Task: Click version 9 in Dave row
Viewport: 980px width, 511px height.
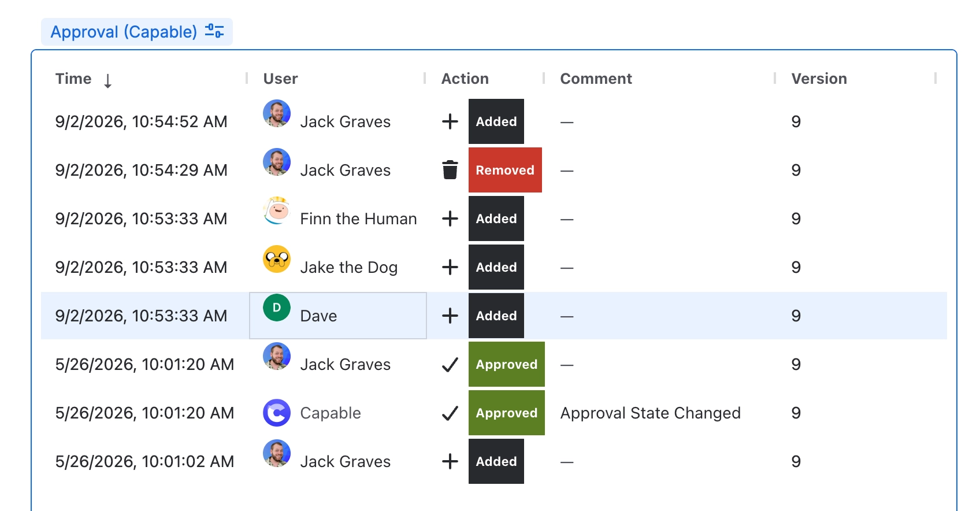Action: 796,316
